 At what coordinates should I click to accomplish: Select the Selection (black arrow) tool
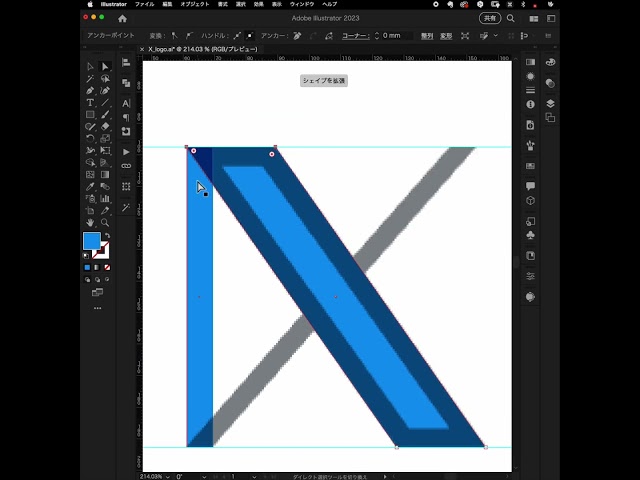pyautogui.click(x=90, y=67)
